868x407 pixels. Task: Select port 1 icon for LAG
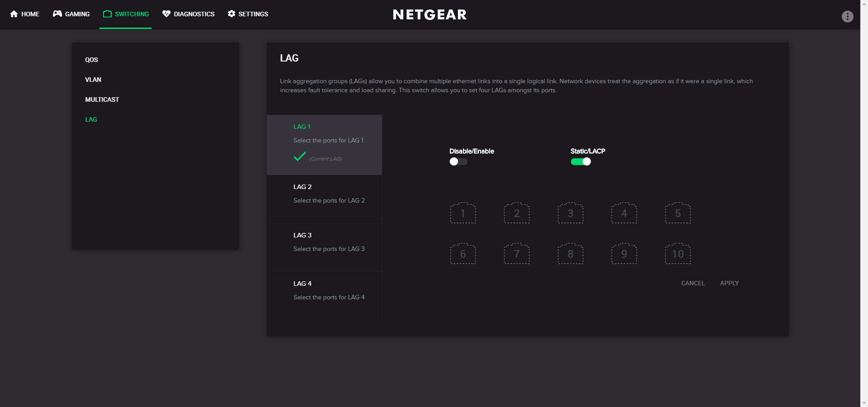coord(463,213)
